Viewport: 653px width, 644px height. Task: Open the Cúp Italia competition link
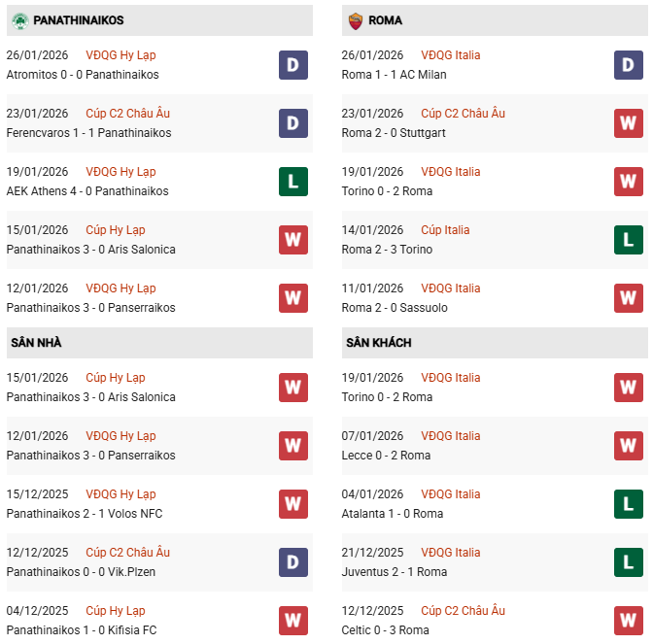point(445,230)
